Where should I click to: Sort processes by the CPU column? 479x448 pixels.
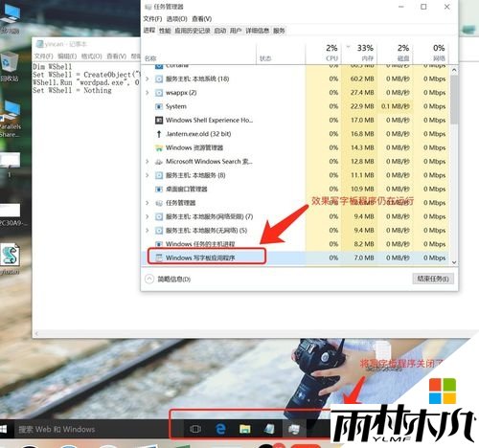324,53
